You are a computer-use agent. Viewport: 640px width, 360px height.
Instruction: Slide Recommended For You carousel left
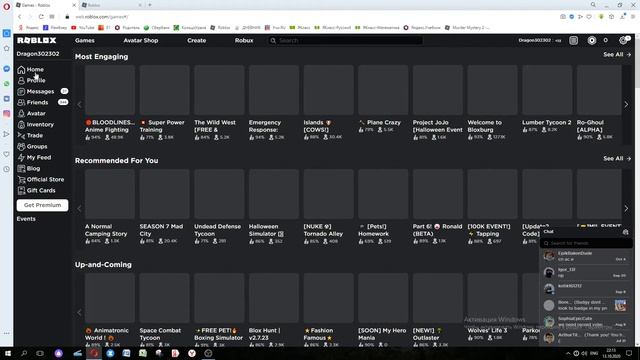coord(80,209)
